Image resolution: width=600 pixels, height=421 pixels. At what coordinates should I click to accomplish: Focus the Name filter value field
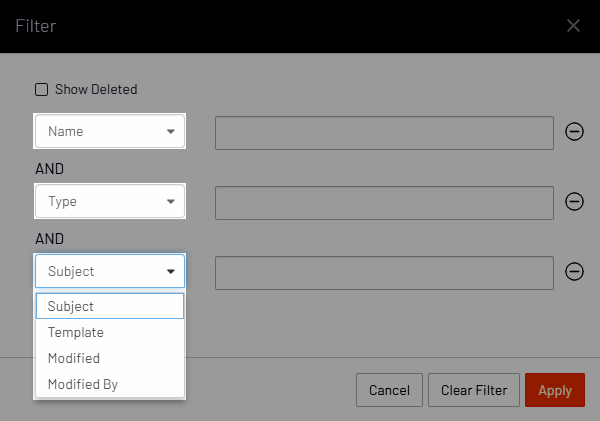(x=384, y=132)
